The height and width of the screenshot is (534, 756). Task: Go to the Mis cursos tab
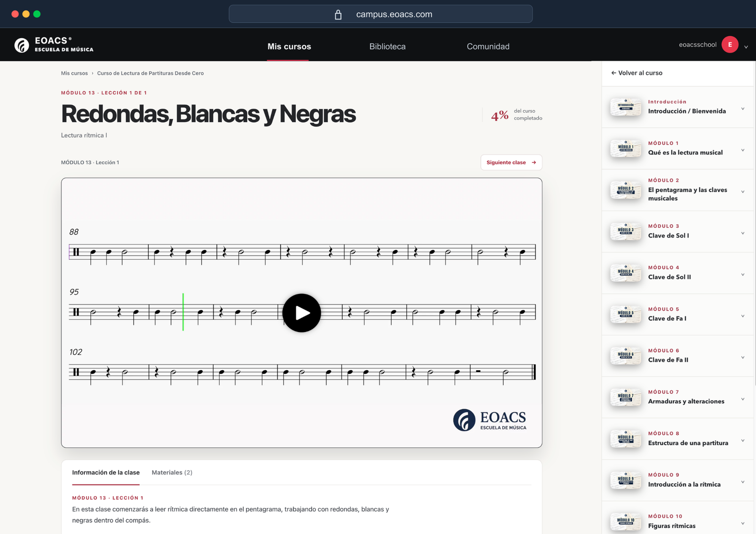point(289,46)
